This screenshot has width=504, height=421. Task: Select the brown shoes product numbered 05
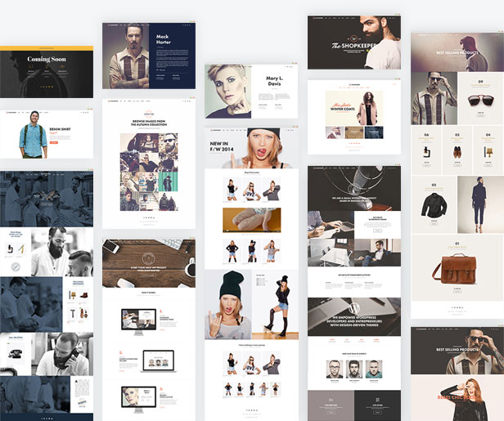click(x=457, y=151)
